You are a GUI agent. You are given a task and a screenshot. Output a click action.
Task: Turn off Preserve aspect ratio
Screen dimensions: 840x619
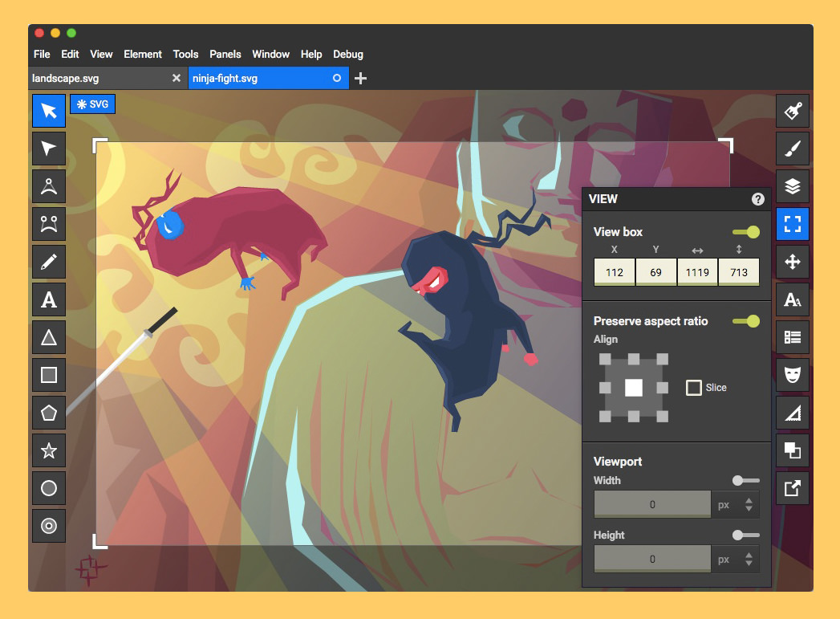(746, 321)
